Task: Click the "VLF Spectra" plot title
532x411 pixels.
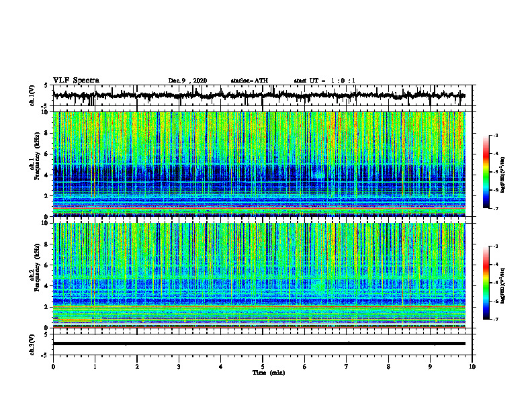Action: click(x=76, y=81)
